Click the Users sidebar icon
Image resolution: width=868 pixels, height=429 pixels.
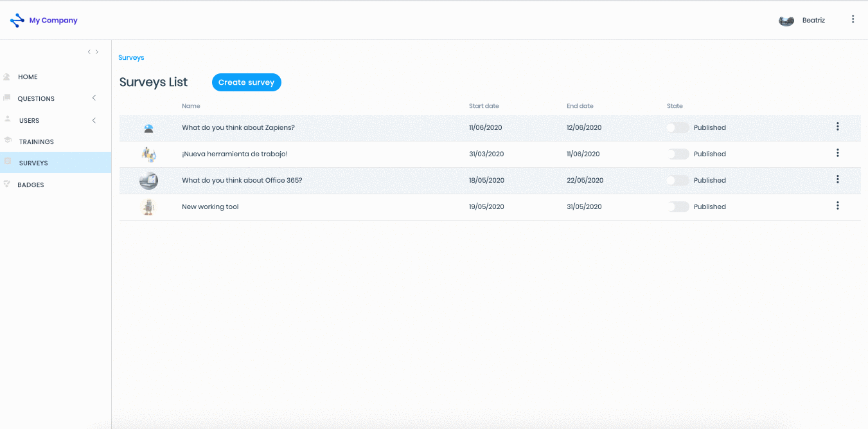tap(7, 119)
